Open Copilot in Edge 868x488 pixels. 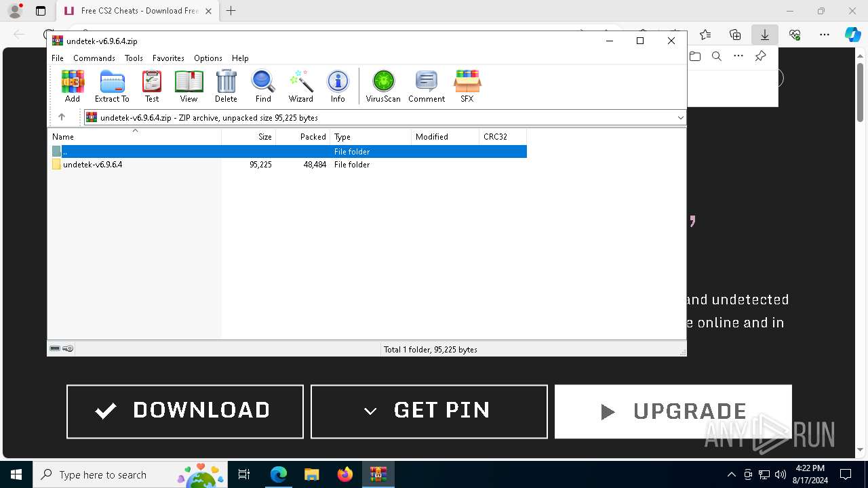pos(852,35)
